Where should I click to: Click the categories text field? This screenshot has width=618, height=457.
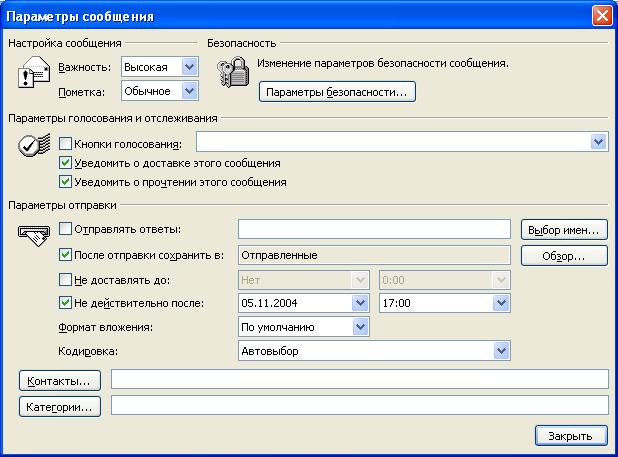pyautogui.click(x=360, y=405)
